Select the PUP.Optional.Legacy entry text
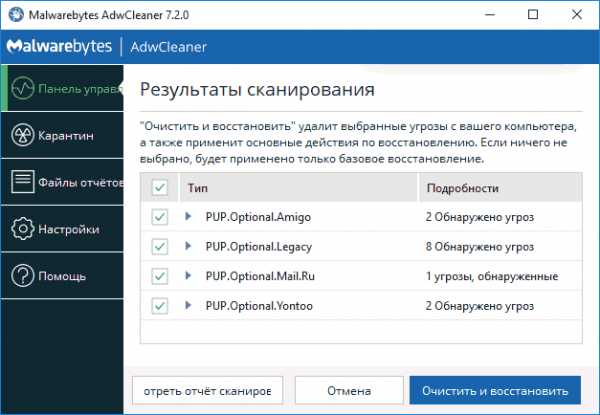The width and height of the screenshot is (600, 415). pos(259,247)
